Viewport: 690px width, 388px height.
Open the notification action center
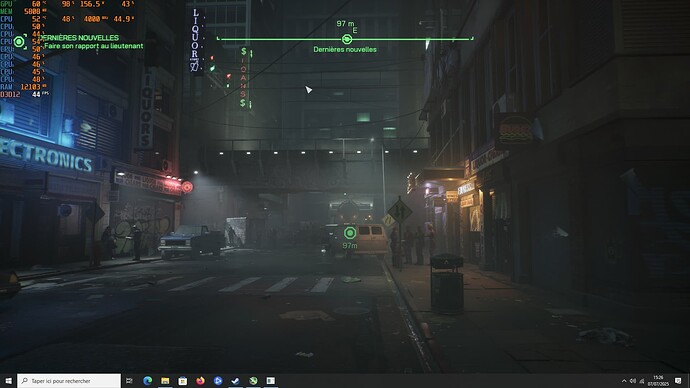pos(679,381)
